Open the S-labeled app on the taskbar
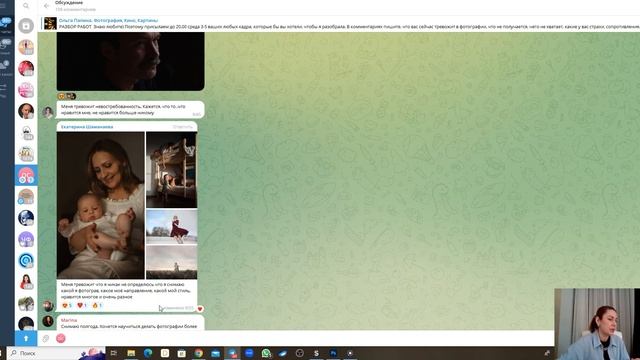Screen dimensions: 640x360 pos(316,353)
